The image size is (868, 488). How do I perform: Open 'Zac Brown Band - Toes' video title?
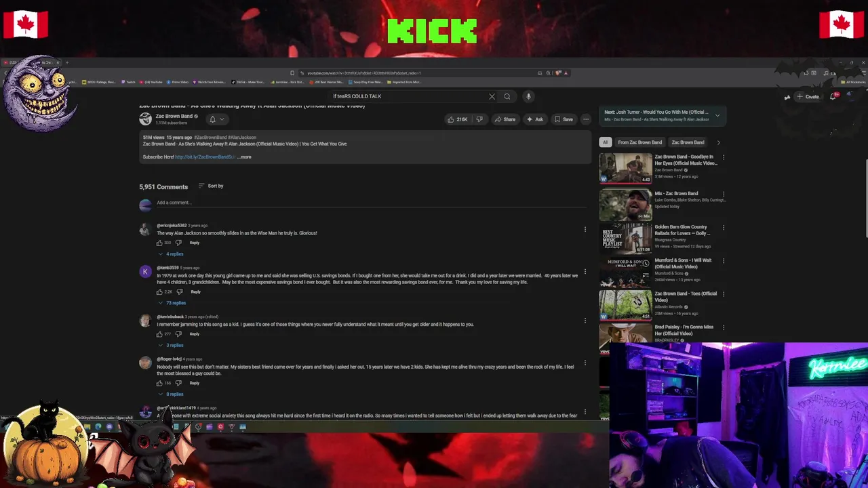tap(686, 296)
